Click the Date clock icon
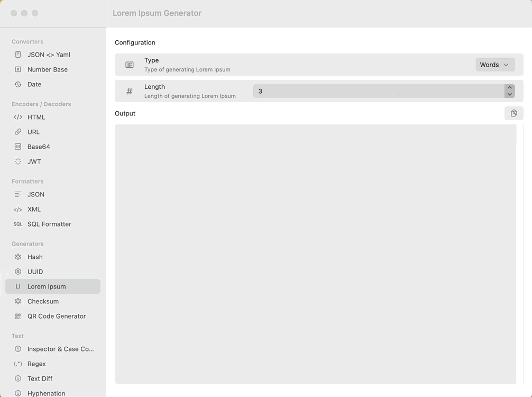The height and width of the screenshot is (397, 532). coord(18,84)
